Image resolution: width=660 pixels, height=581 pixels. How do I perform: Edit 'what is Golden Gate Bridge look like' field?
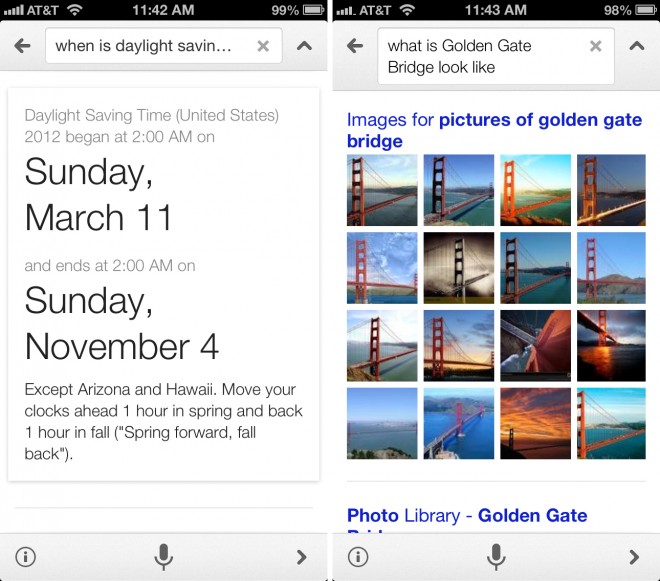coord(496,56)
